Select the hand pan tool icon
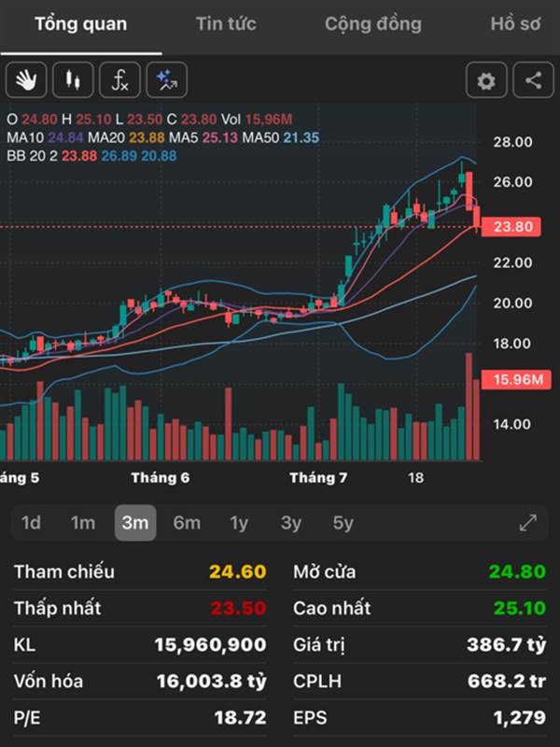This screenshot has height=747, width=560. (x=26, y=79)
